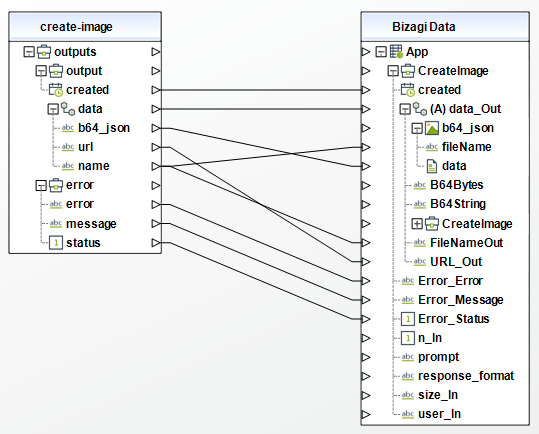Click the briefcase icon of the error group
The width and height of the screenshot is (539, 434).
coord(56,185)
